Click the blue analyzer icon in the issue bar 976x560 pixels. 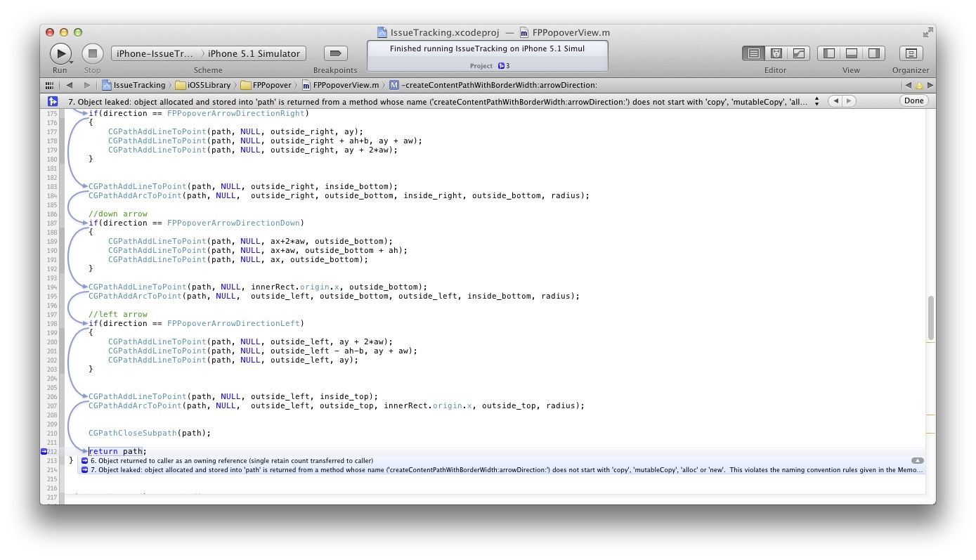[52, 101]
